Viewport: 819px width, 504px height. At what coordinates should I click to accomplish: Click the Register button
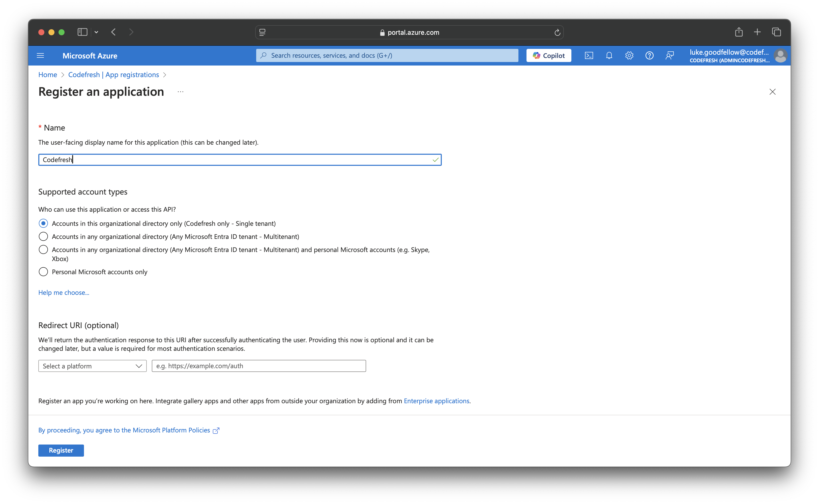(x=61, y=450)
